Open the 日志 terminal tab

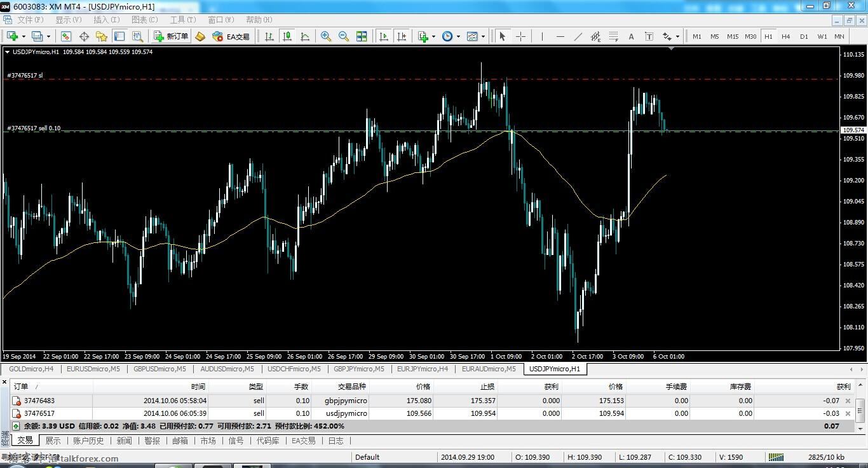pos(336,441)
